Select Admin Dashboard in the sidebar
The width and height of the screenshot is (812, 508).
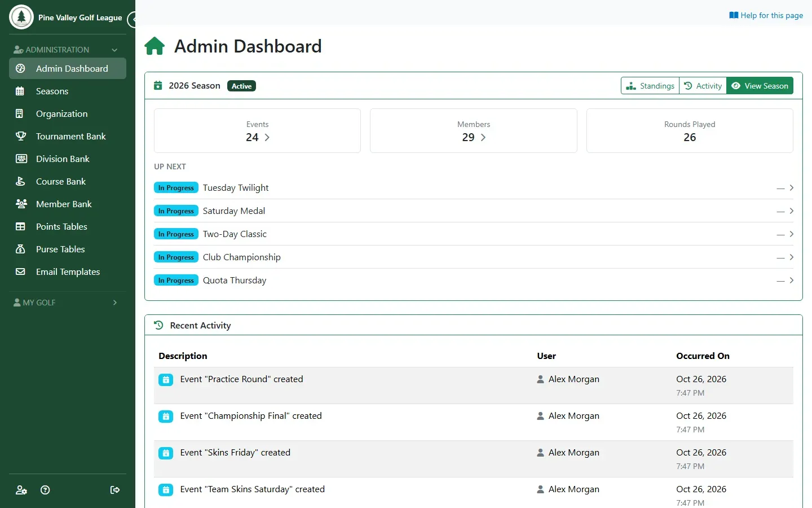tap(68, 68)
